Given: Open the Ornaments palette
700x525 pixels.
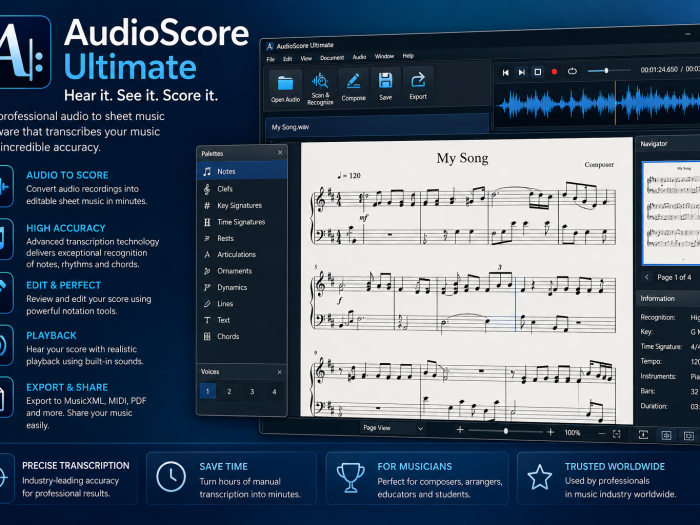Looking at the screenshot, I should point(242,271).
